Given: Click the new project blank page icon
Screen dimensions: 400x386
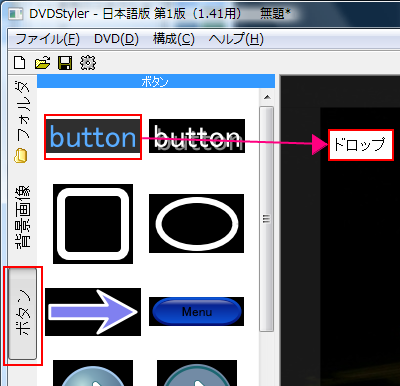Looking at the screenshot, I should pos(20,62).
